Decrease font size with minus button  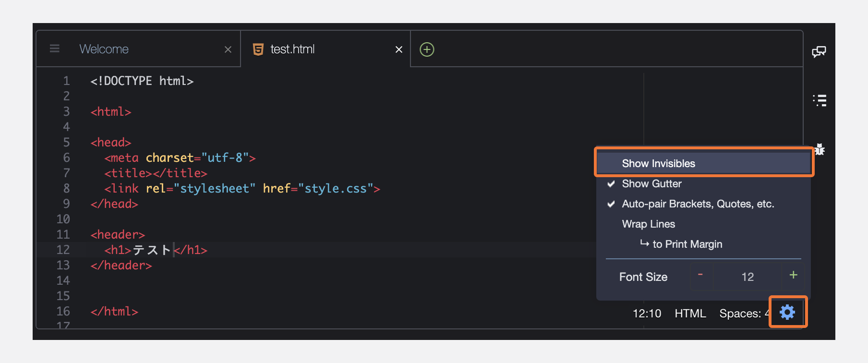coord(701,276)
